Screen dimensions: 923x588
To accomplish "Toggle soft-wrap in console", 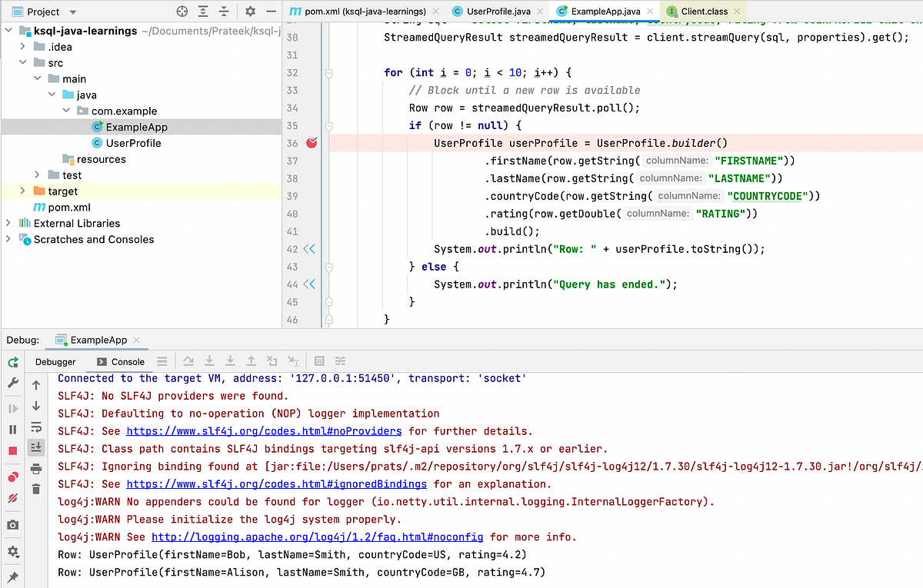I will coord(36,427).
